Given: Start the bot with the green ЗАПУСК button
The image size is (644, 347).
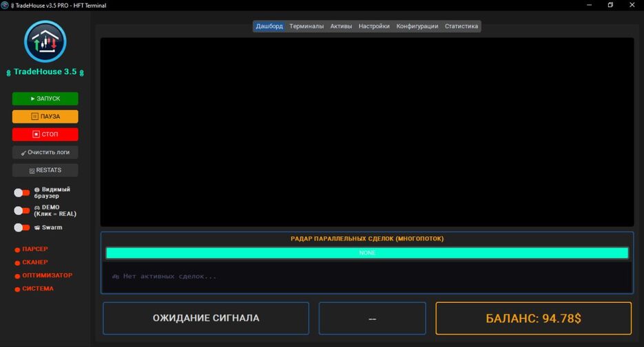Looking at the screenshot, I should tap(45, 98).
